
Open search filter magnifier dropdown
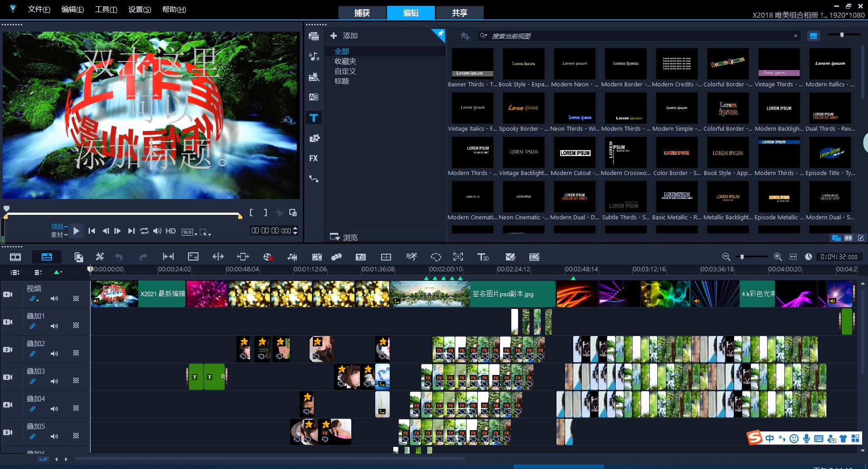[x=484, y=36]
